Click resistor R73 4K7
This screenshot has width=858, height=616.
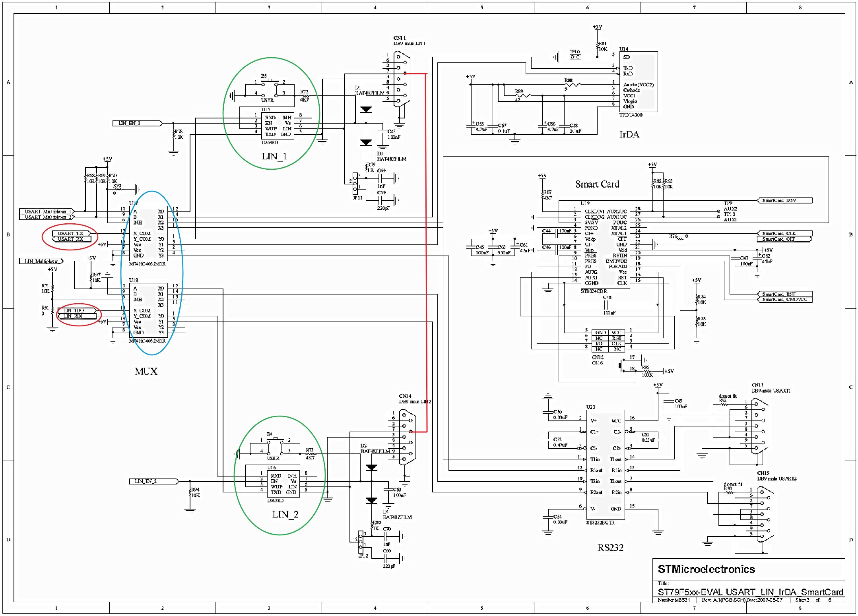[x=311, y=454]
